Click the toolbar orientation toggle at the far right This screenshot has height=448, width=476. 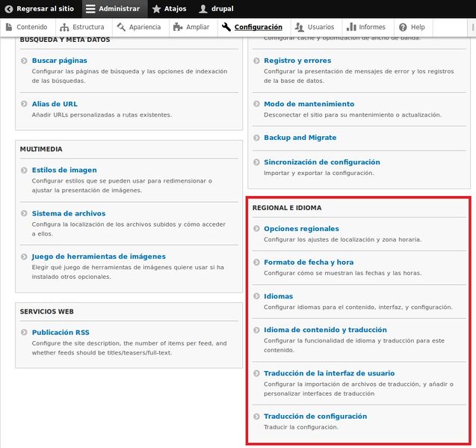(472, 28)
